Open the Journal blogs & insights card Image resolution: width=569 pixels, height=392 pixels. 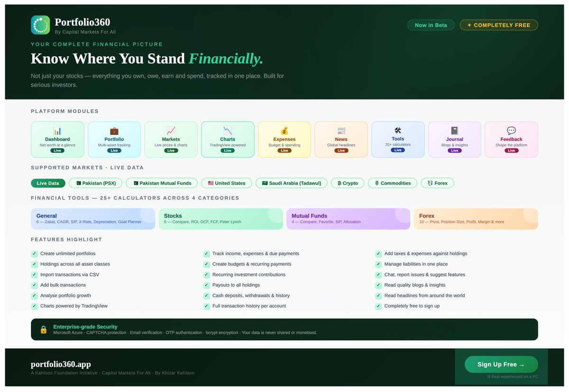click(455, 139)
